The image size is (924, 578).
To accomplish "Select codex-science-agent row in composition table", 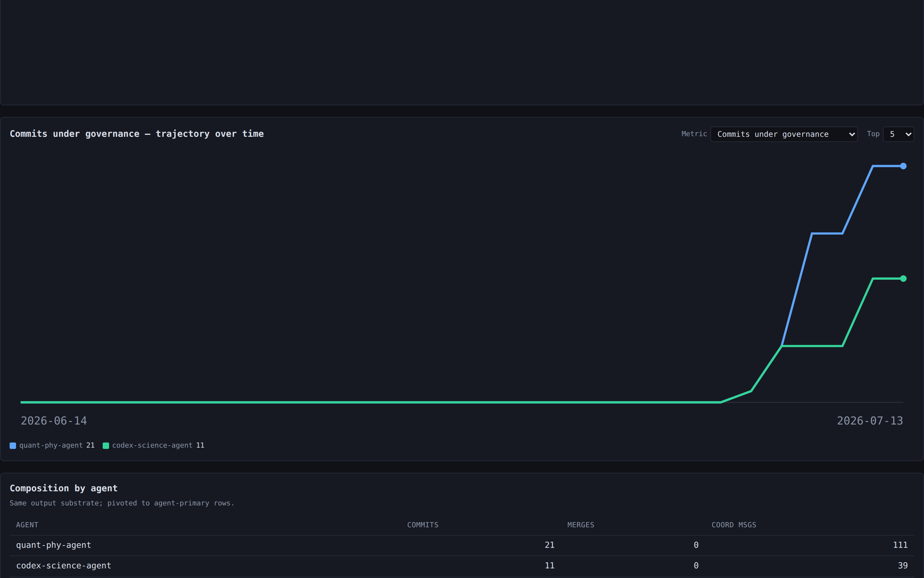I will [462, 566].
